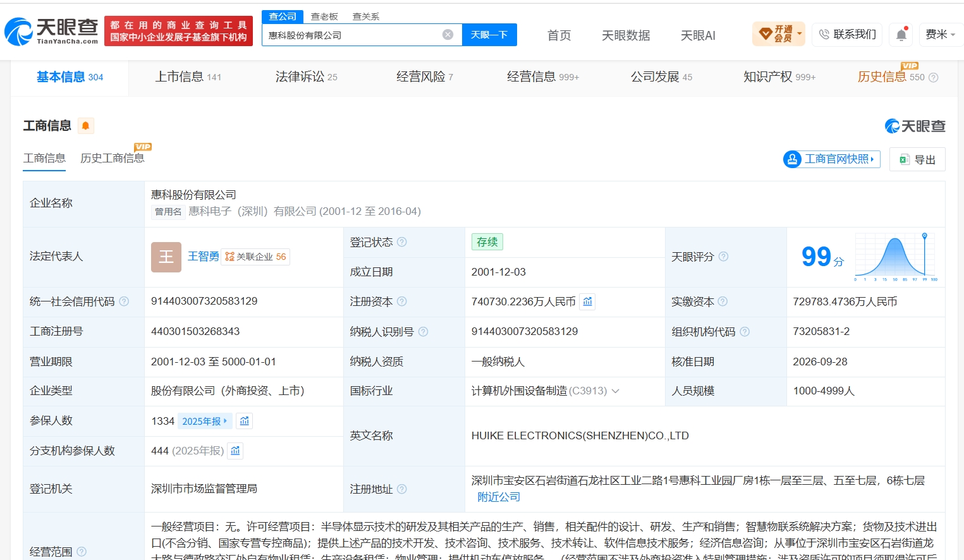Click help icon next to 实缴资本
The height and width of the screenshot is (560, 964).
(723, 301)
